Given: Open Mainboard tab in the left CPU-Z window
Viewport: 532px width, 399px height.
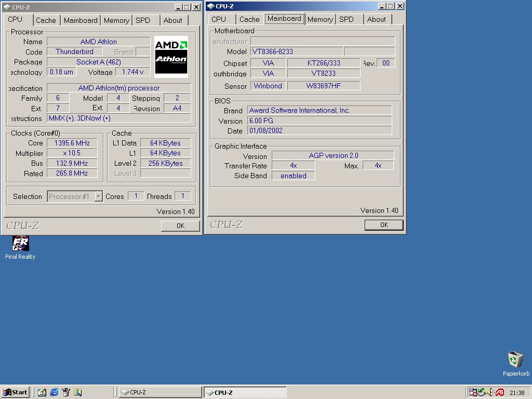Looking at the screenshot, I should click(x=81, y=20).
